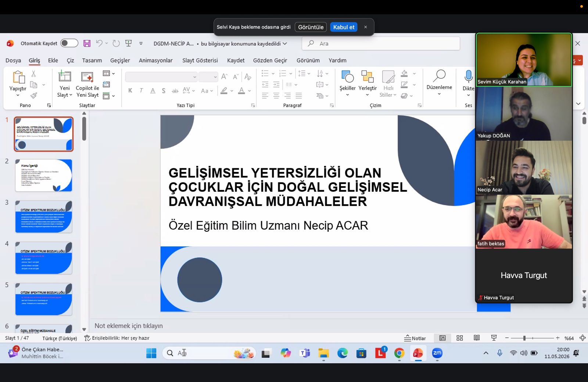Toggle Strikethrough ab formatting
The width and height of the screenshot is (588, 382).
coord(175,91)
